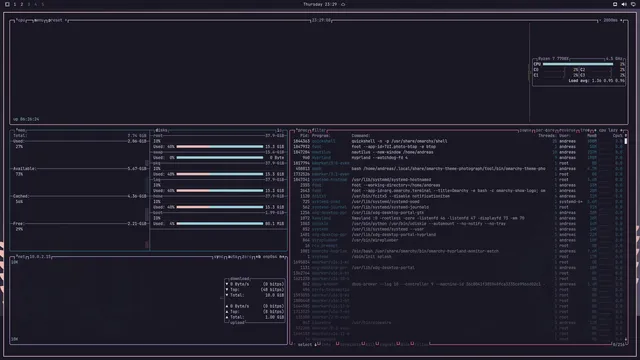Click the volume speaker icon in top bar
The width and height of the screenshot is (640, 360).
(x=624, y=4)
